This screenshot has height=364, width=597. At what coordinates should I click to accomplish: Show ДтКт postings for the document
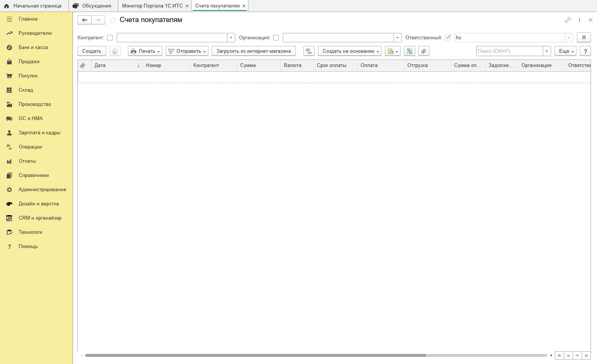309,51
